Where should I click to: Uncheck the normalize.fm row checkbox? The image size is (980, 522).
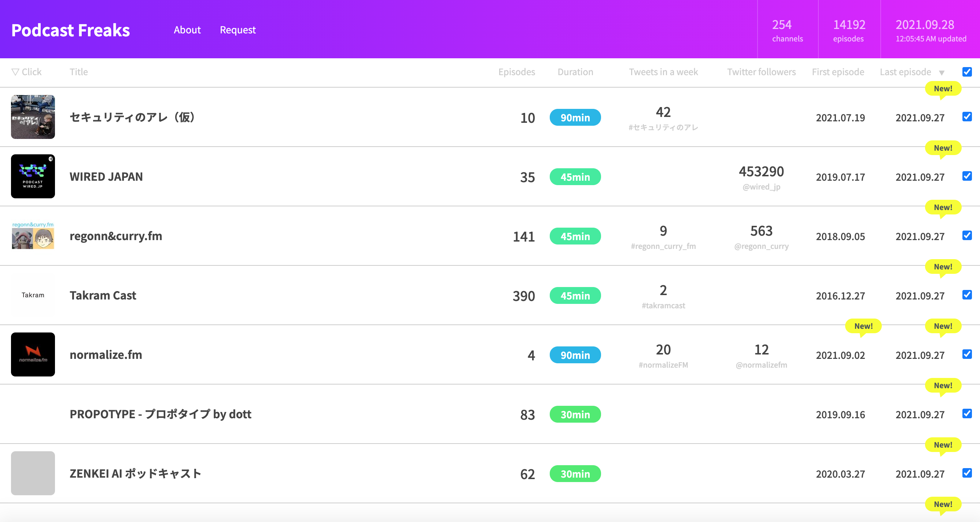coord(967,354)
